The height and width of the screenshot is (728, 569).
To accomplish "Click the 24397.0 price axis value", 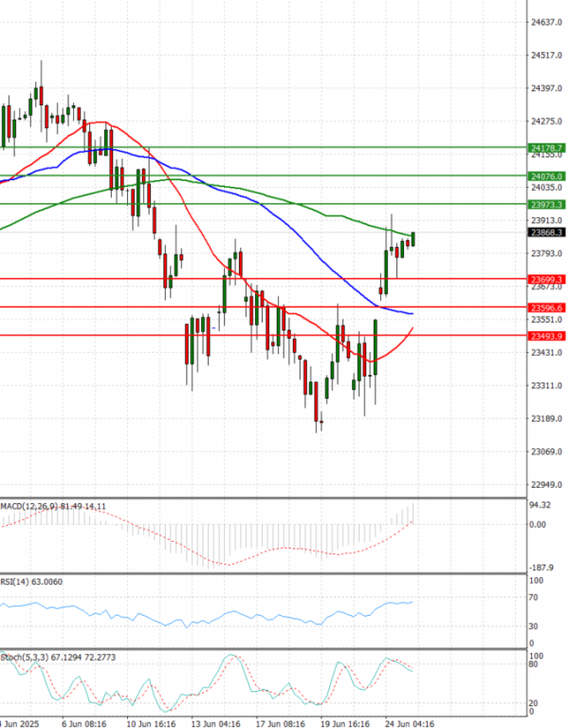I will tap(546, 88).
